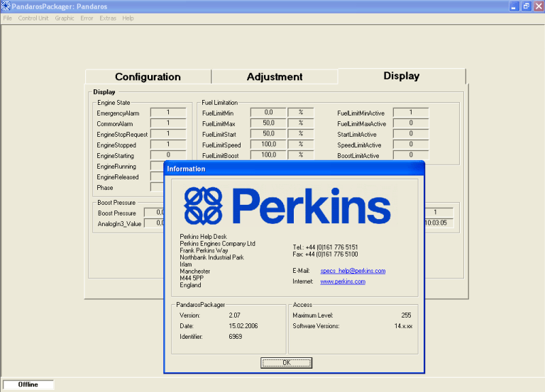Select the Display tab
The width and height of the screenshot is (545, 392).
tap(402, 76)
